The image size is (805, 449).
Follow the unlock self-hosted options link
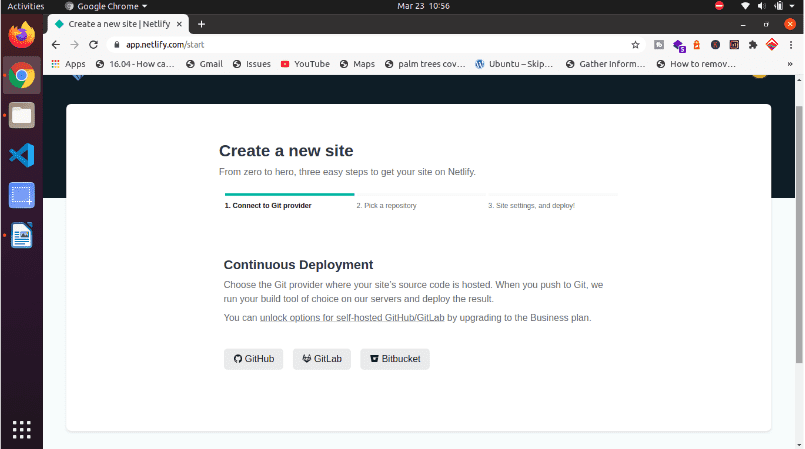point(352,318)
